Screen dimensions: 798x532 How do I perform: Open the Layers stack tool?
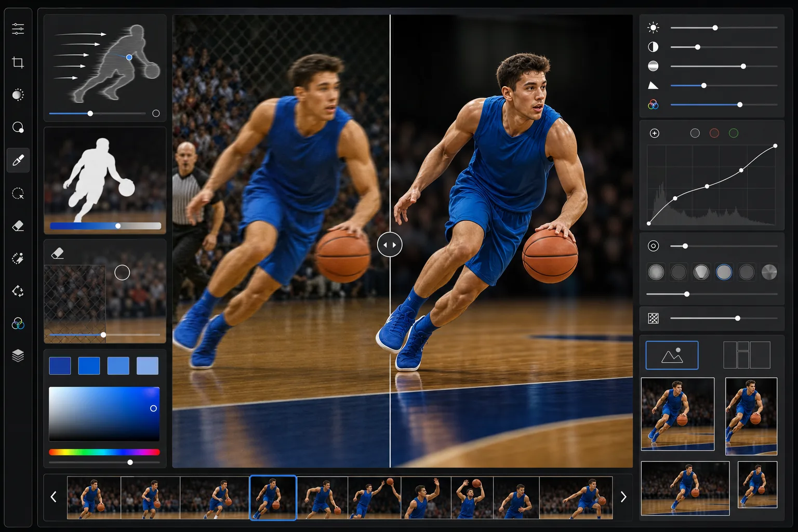[x=18, y=356]
